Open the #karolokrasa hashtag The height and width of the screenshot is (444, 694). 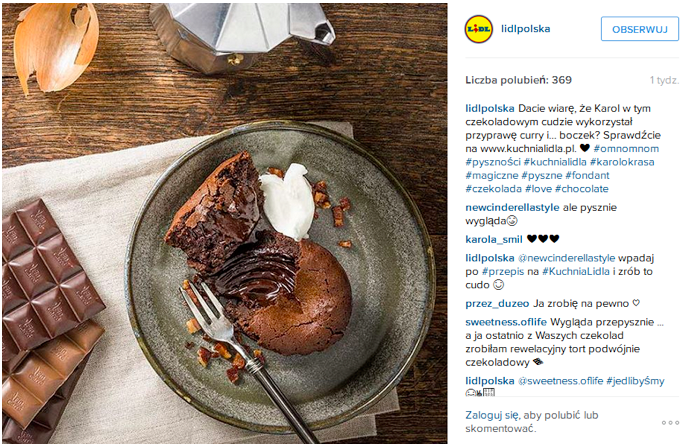(622, 162)
